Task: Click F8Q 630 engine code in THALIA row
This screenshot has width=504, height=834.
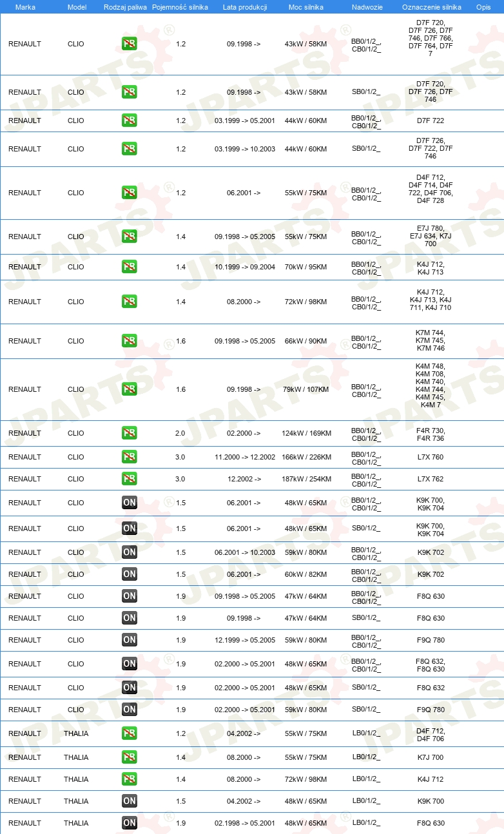Action: [431, 823]
